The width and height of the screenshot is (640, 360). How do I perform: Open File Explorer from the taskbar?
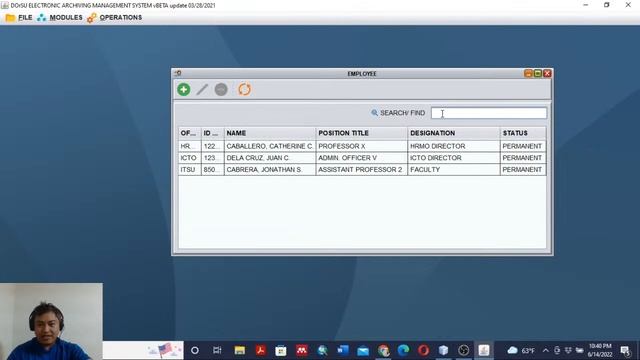pos(240,350)
